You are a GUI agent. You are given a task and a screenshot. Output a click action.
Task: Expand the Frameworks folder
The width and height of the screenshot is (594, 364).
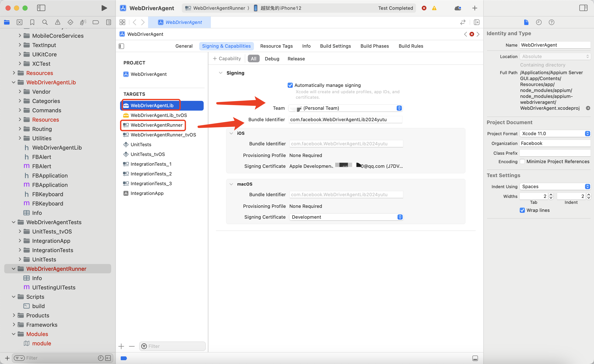point(14,325)
